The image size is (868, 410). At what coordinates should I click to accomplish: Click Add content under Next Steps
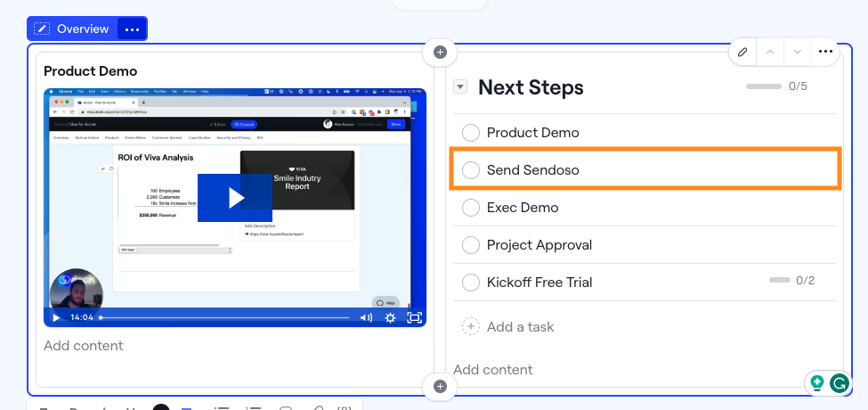[x=492, y=370]
